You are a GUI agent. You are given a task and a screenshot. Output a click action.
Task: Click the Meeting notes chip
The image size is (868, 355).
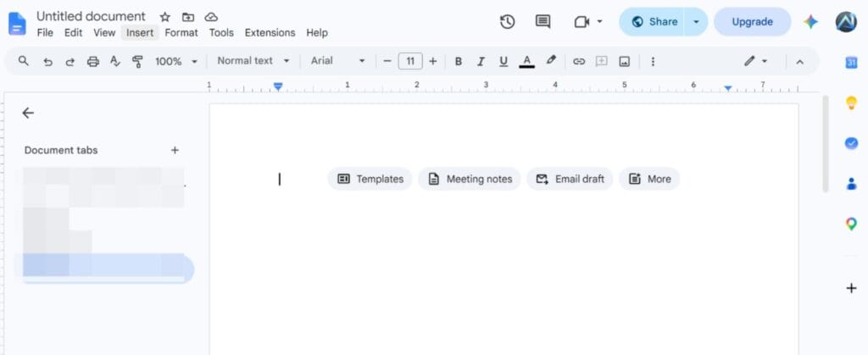[470, 179]
